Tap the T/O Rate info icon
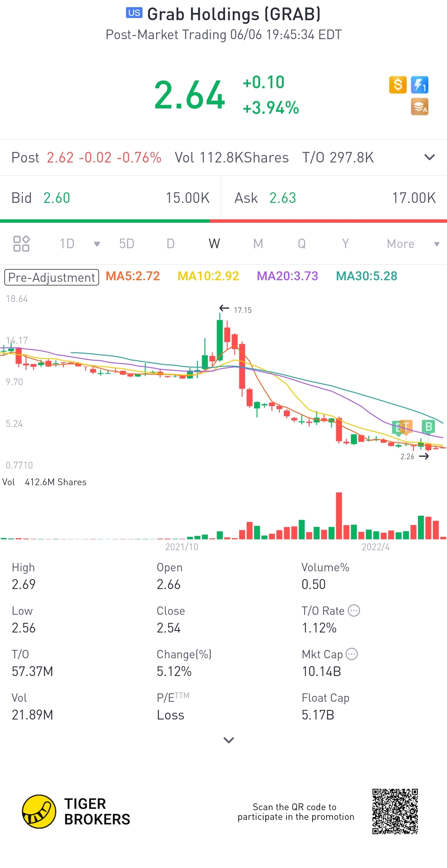 (354, 610)
